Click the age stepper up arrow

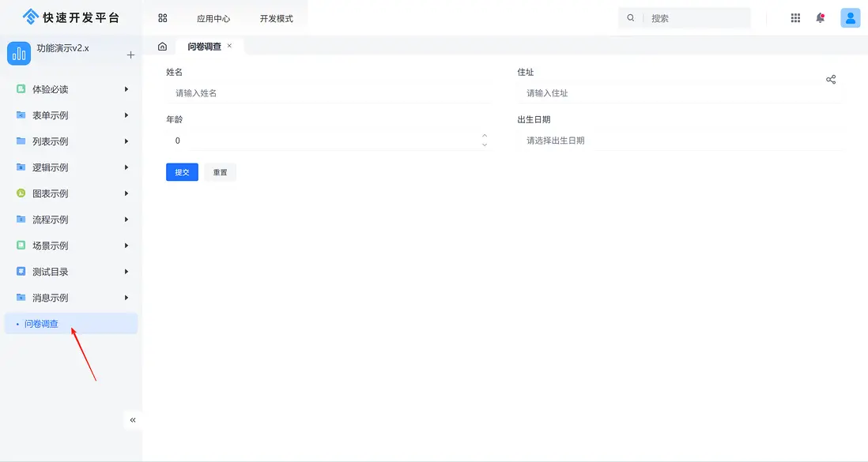[484, 136]
